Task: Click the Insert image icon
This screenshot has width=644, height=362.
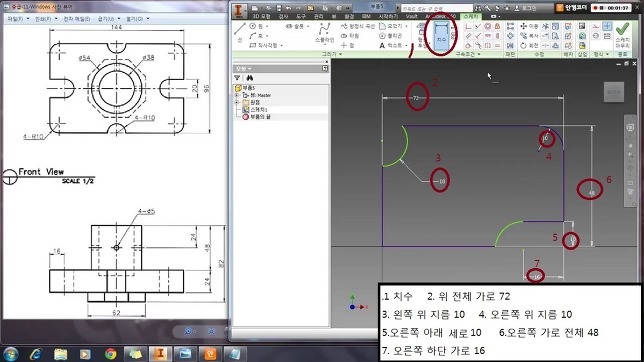Action: click(x=582, y=26)
